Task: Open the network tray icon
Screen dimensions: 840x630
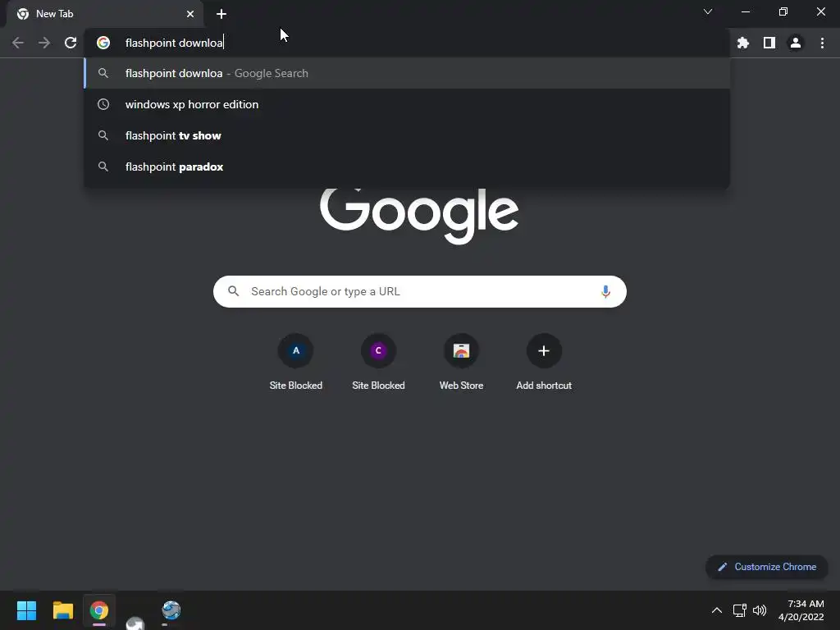Action: 739,610
